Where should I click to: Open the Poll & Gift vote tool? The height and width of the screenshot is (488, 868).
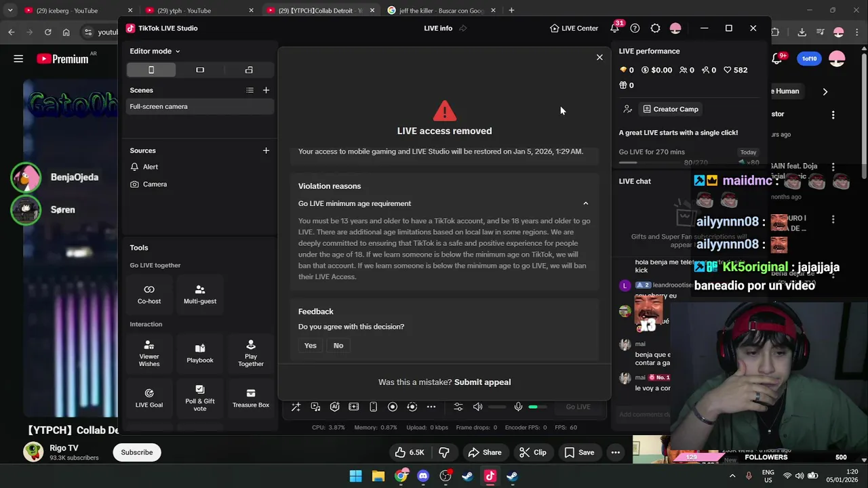tap(200, 399)
